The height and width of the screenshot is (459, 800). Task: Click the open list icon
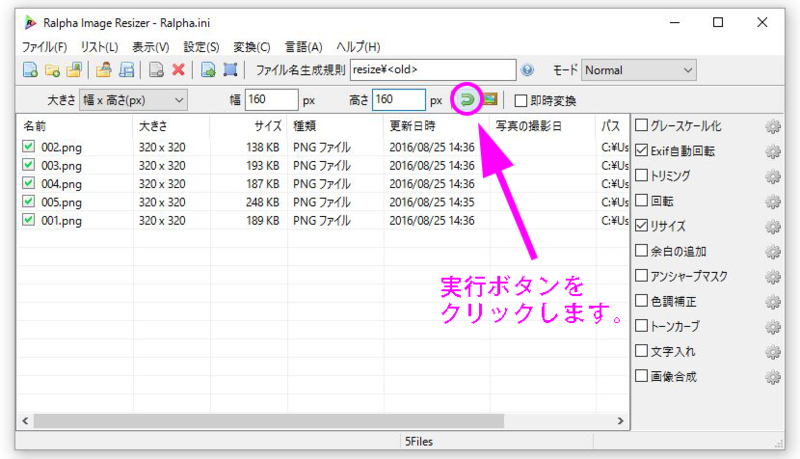(x=104, y=70)
